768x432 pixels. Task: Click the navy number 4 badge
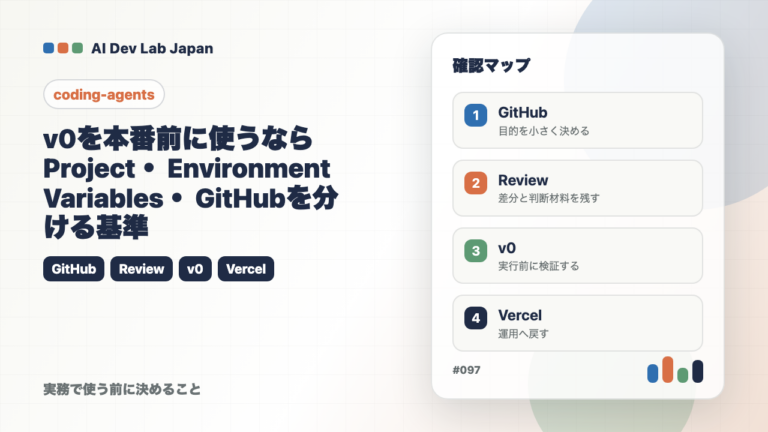point(476,318)
